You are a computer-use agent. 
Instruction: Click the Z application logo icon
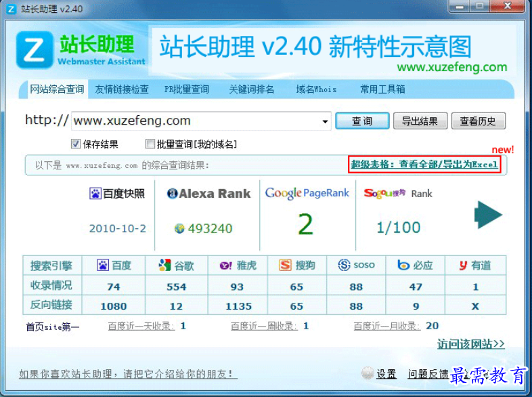pos(35,49)
